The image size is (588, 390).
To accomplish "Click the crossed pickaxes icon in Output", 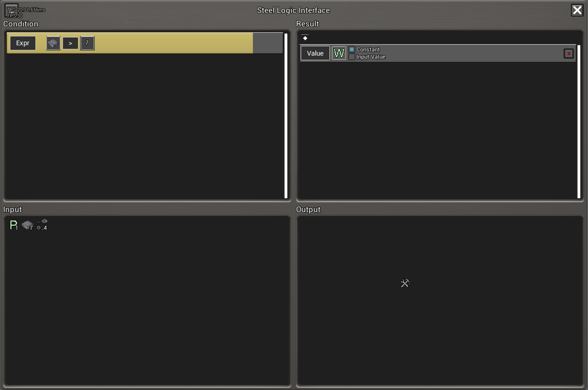I will (405, 283).
